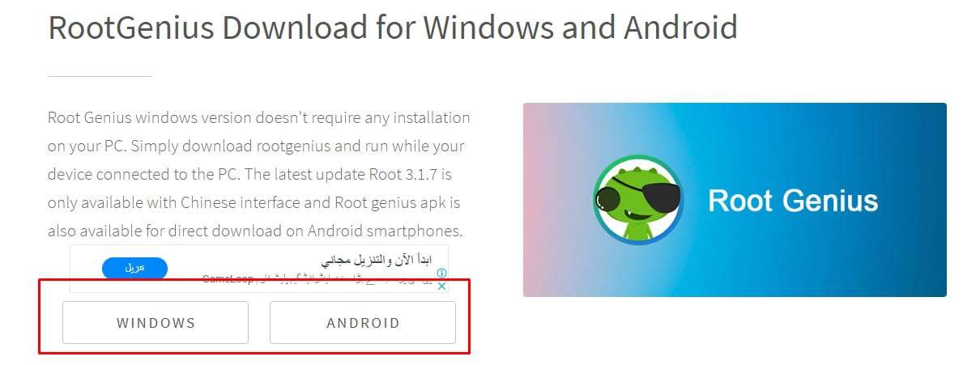
Task: Click the empty area of the ad box
Action: [243, 263]
